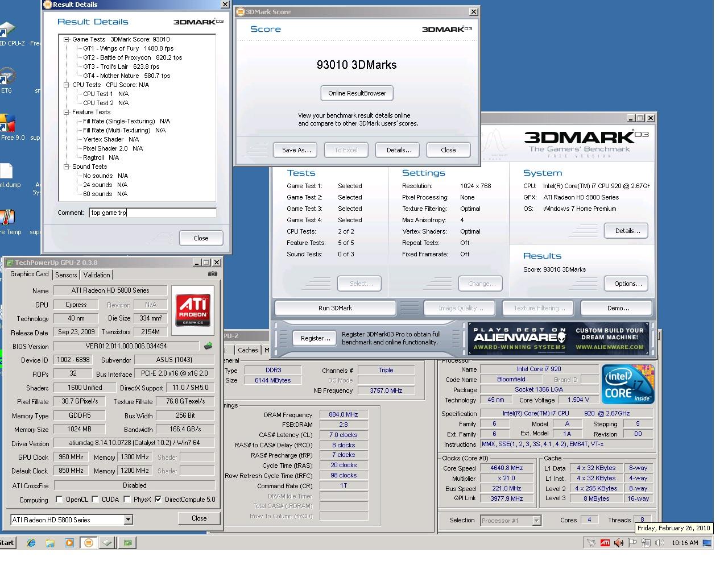Open the Action Center flag tray icon
This screenshot has height=582, width=728.
pyautogui.click(x=632, y=543)
